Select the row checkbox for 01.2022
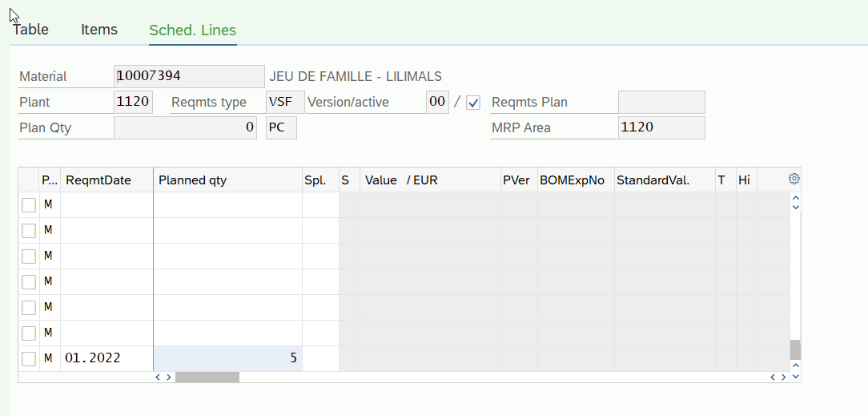 pos(29,359)
